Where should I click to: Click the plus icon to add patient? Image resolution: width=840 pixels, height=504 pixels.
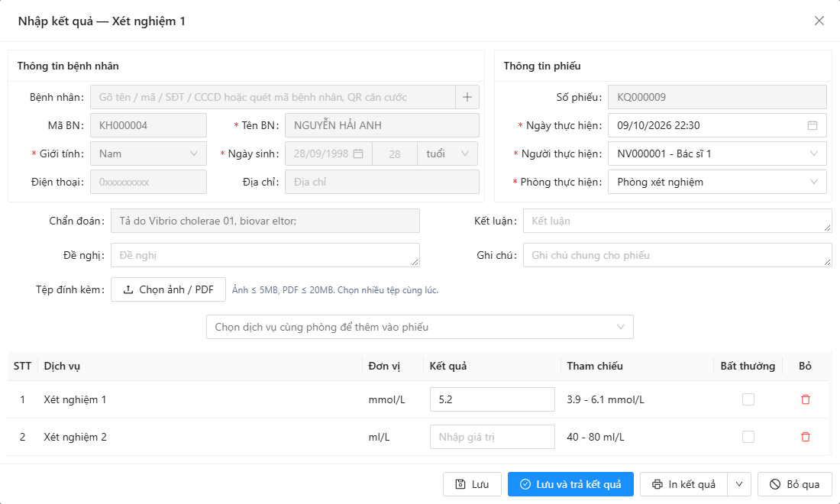coord(467,98)
